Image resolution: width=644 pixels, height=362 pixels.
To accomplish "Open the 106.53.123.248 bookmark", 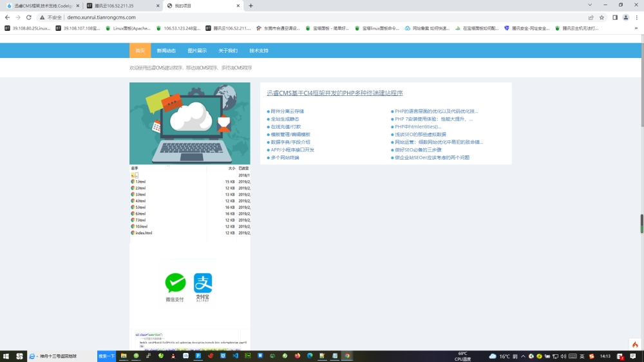I will pyautogui.click(x=178, y=28).
